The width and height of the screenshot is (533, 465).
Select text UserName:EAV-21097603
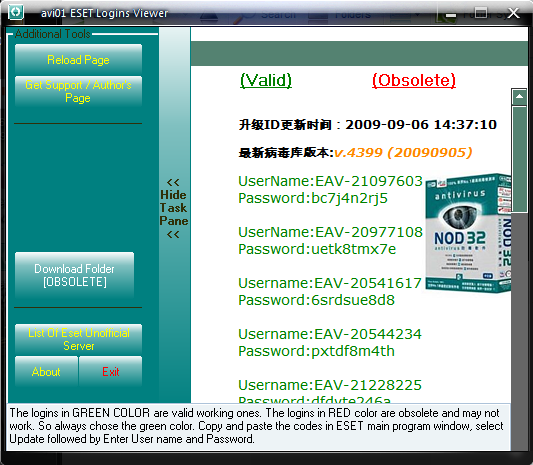point(330,181)
